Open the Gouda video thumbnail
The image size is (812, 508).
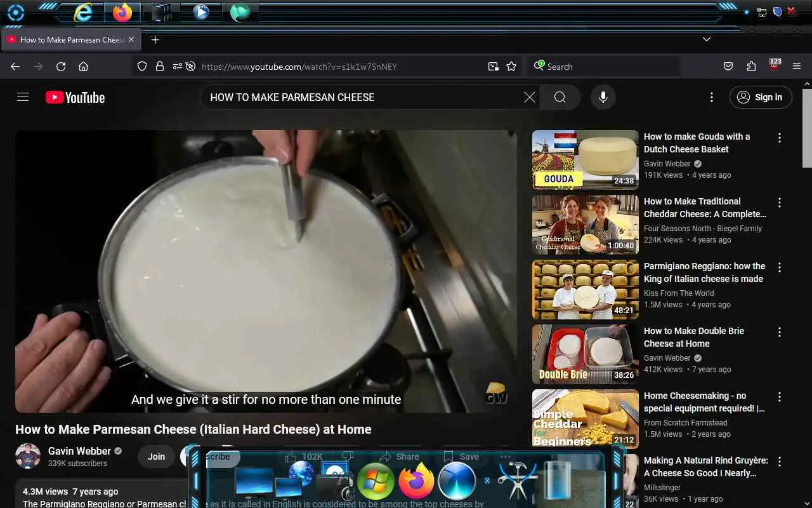[x=585, y=160]
